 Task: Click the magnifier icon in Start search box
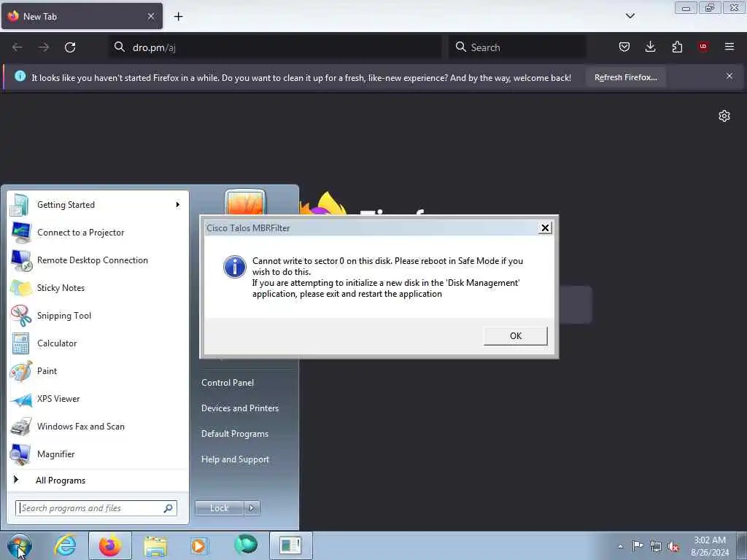pos(169,508)
